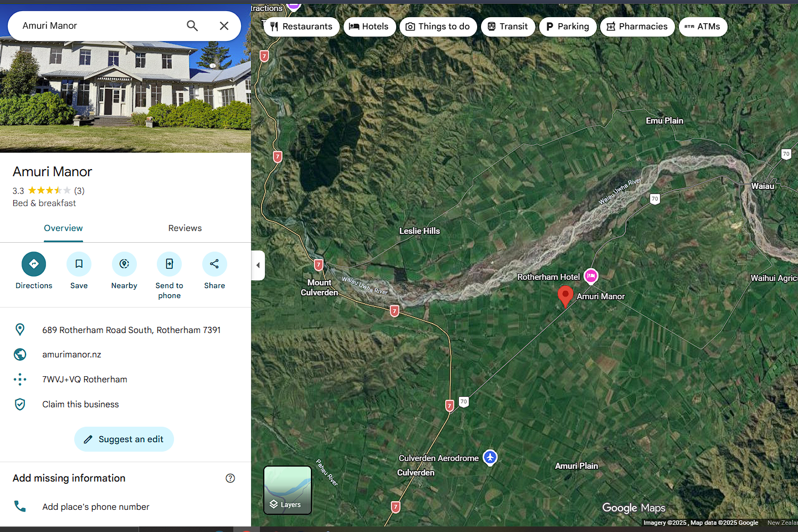Collapse the side panel arrow

click(x=258, y=265)
